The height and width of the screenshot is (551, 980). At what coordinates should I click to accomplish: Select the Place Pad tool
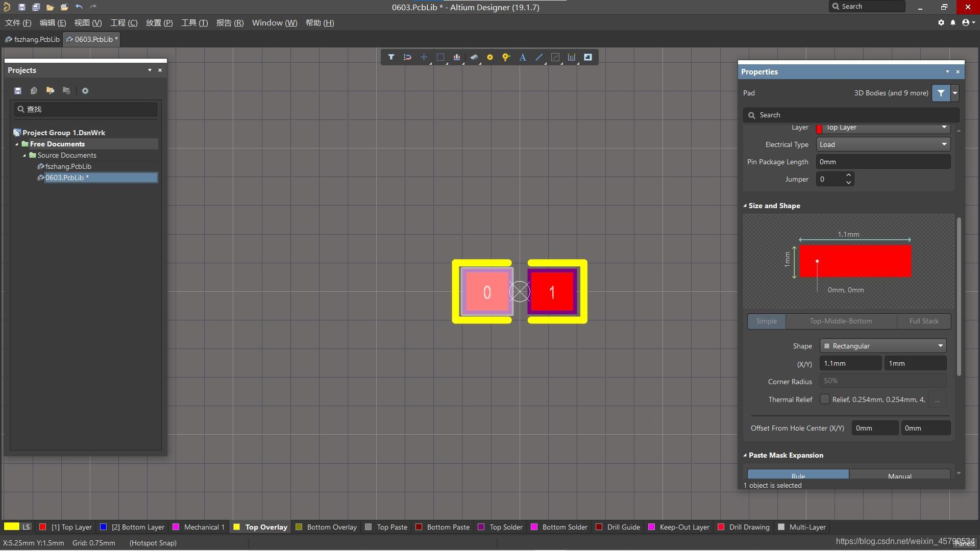click(490, 57)
